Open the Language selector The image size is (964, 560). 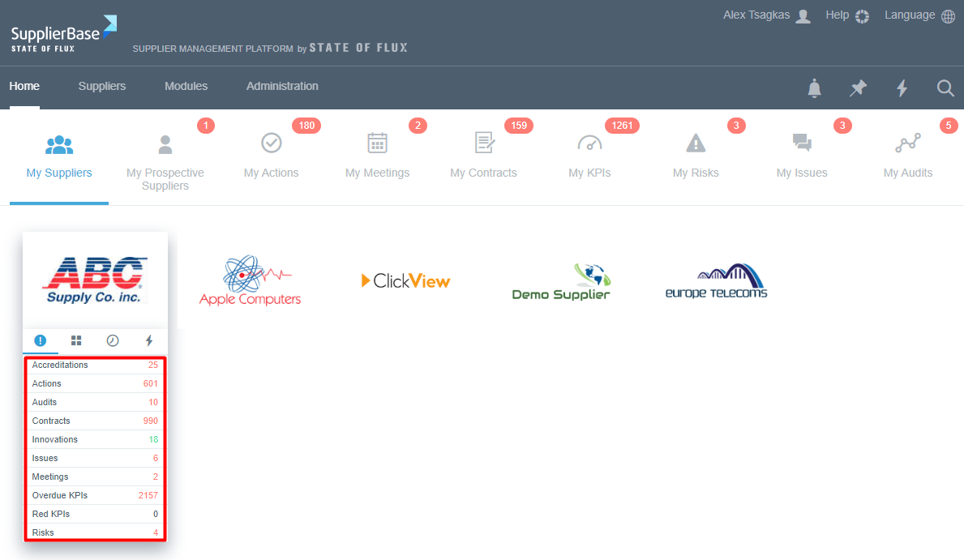919,15
